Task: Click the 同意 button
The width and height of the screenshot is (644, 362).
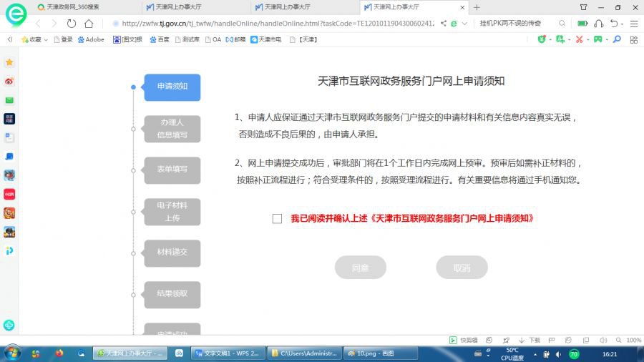Action: pyautogui.click(x=361, y=268)
